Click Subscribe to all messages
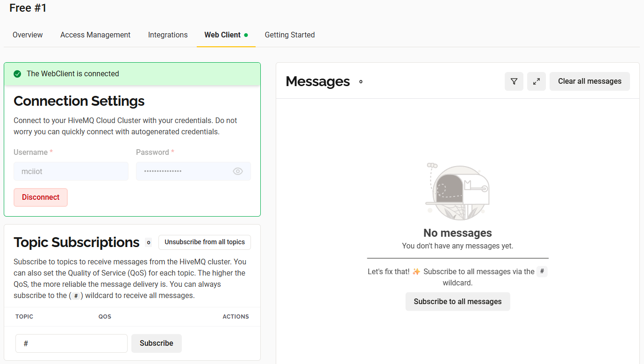The image size is (644, 364). [x=458, y=302]
